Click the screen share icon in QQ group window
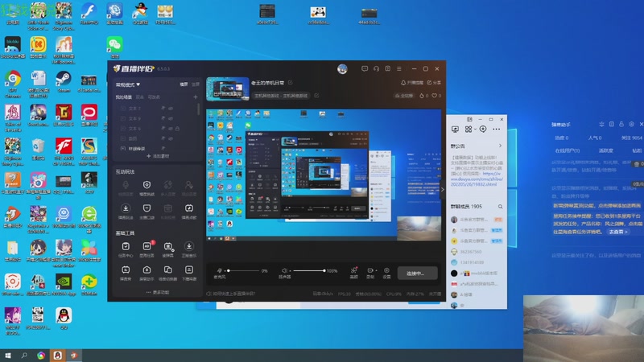 [455, 130]
